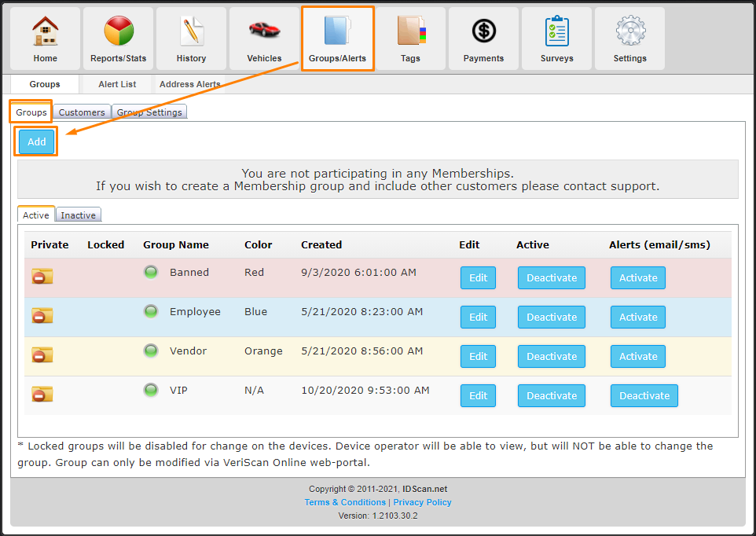The width and height of the screenshot is (756, 536).
Task: Click the Version 1.2103.30.2 text
Action: coord(378,516)
